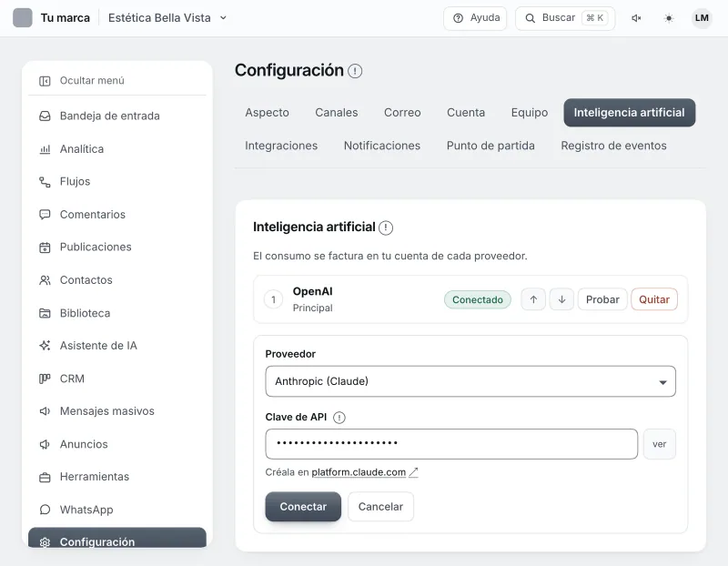The height and width of the screenshot is (566, 728).
Task: Switch to the Notificaciones tab
Action: pyautogui.click(x=382, y=146)
